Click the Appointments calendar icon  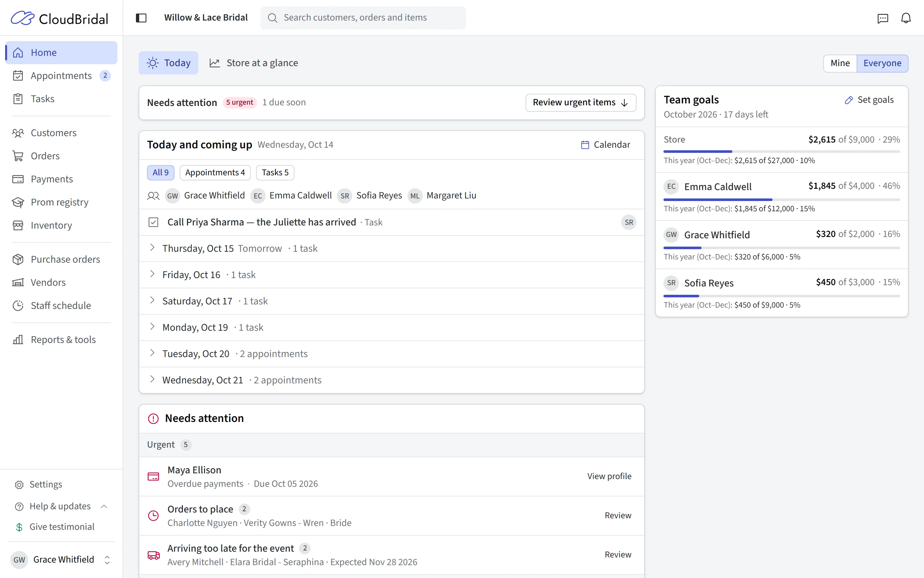coord(18,76)
